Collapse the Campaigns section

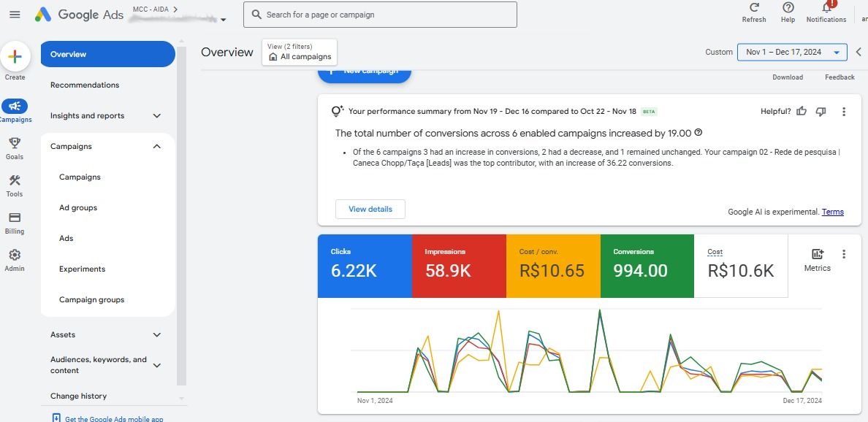coord(156,147)
